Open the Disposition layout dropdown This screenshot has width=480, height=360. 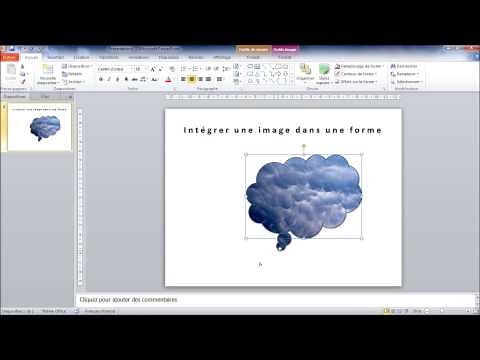pos(77,66)
